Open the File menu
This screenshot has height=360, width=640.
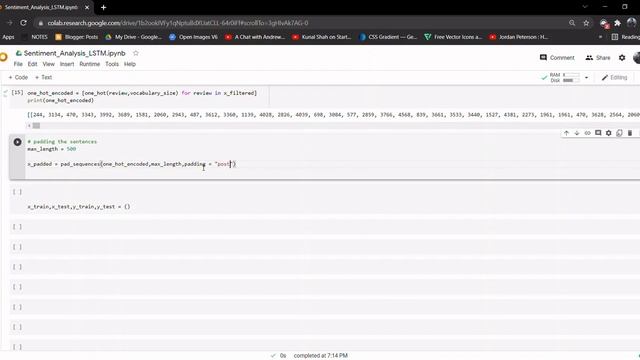click(18, 64)
